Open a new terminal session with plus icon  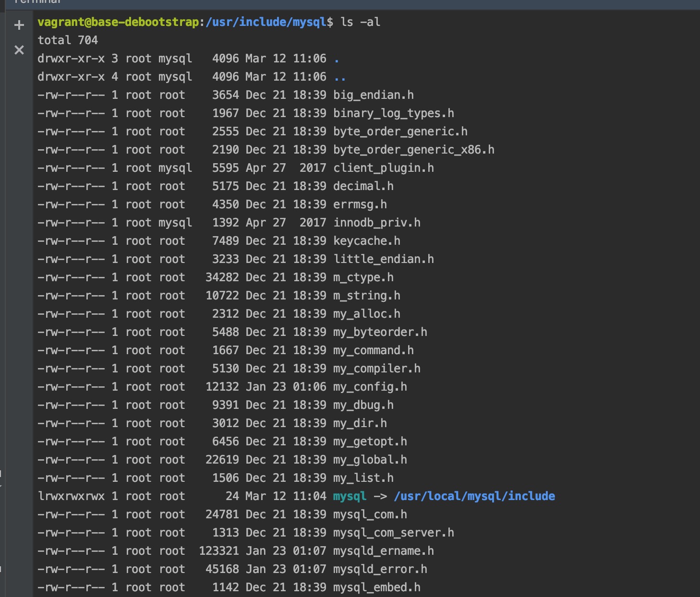click(x=19, y=25)
